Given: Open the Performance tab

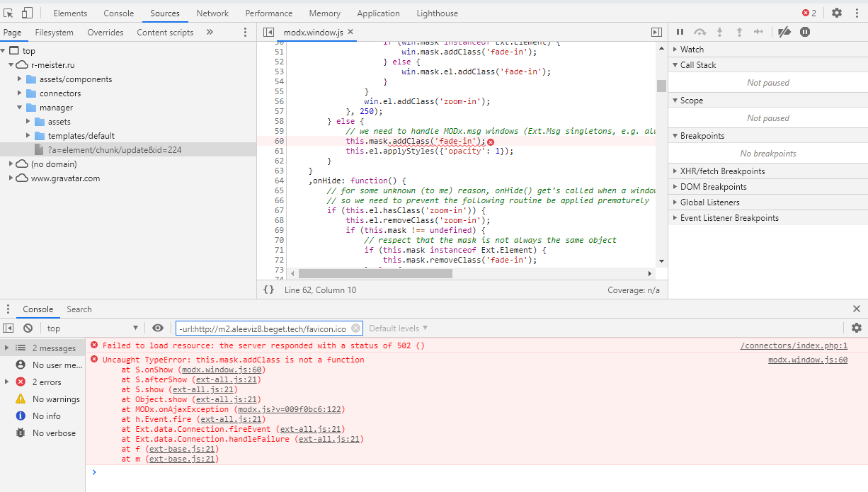Looking at the screenshot, I should (269, 13).
